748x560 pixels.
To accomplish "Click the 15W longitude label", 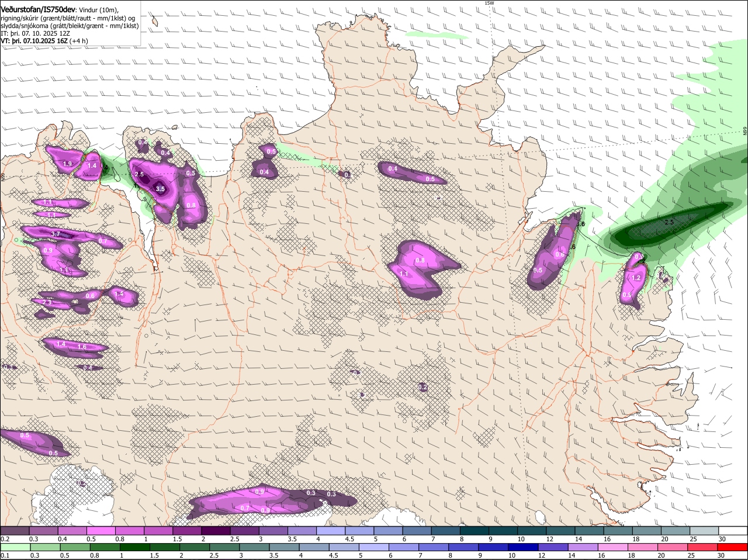I will 489,3.
